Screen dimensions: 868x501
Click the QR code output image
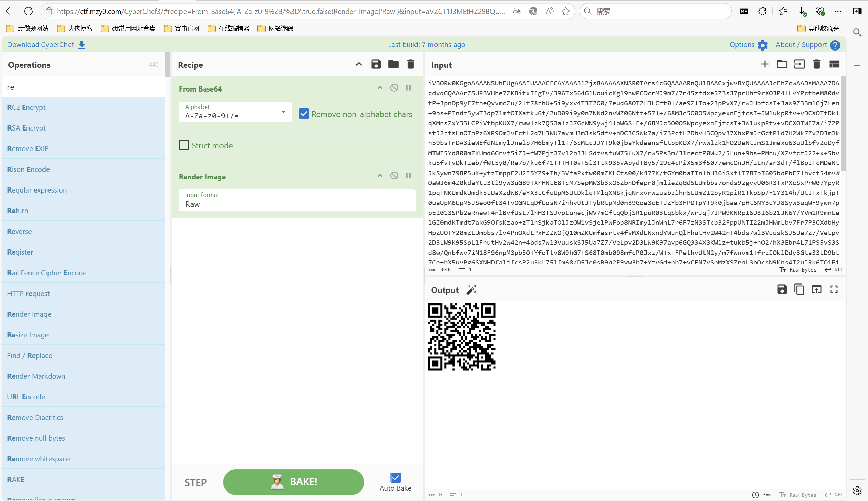click(x=461, y=337)
